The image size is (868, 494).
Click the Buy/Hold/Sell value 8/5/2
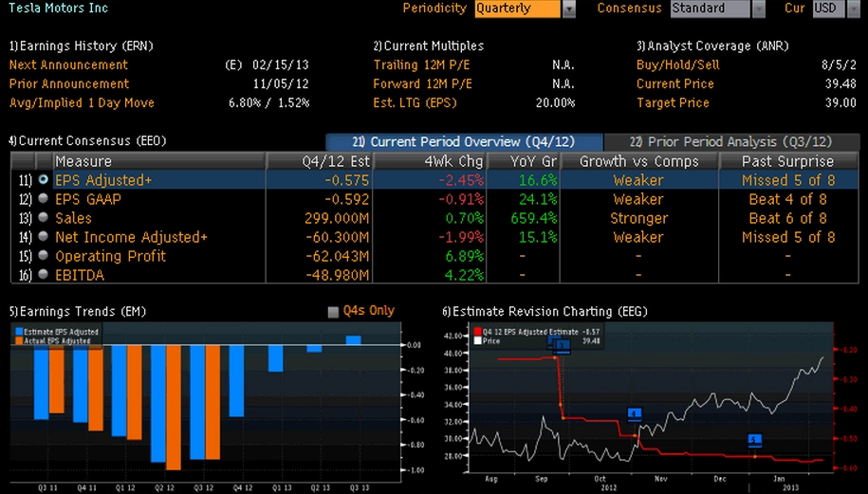(x=839, y=64)
